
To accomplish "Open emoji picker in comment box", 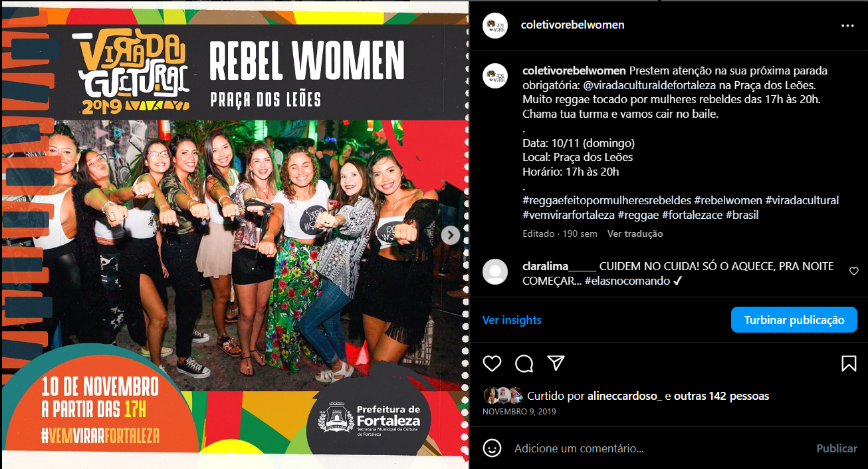I will [x=492, y=448].
